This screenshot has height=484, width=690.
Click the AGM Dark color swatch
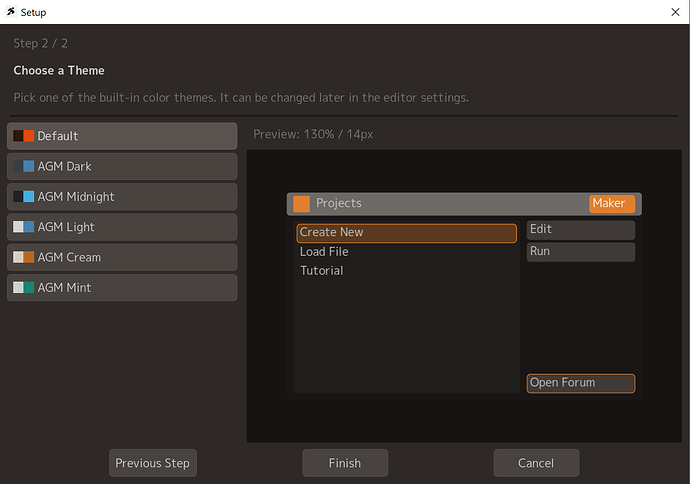click(23, 166)
